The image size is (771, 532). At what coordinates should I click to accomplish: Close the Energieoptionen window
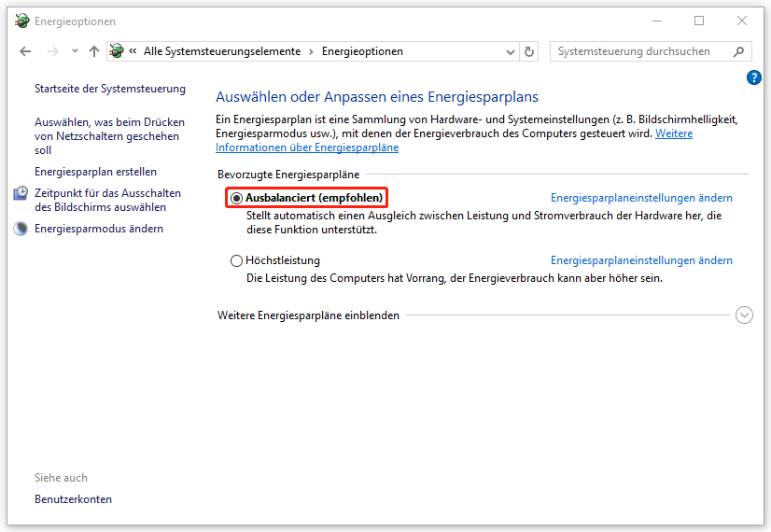pos(742,21)
